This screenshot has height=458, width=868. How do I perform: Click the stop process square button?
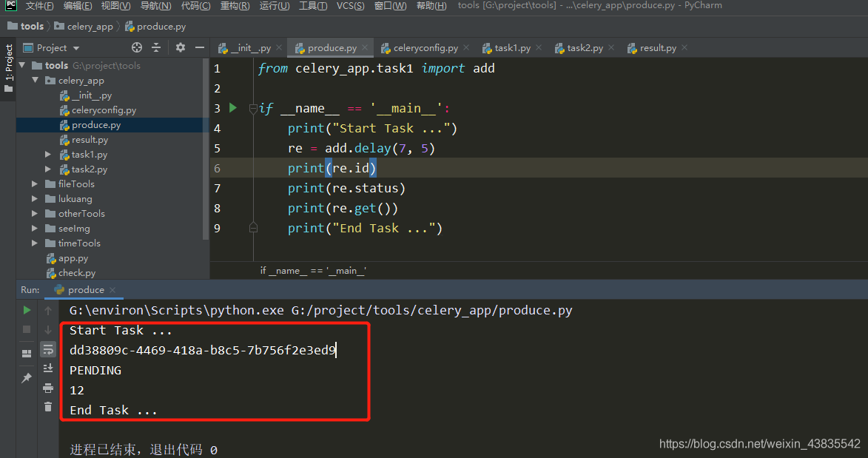[x=27, y=329]
